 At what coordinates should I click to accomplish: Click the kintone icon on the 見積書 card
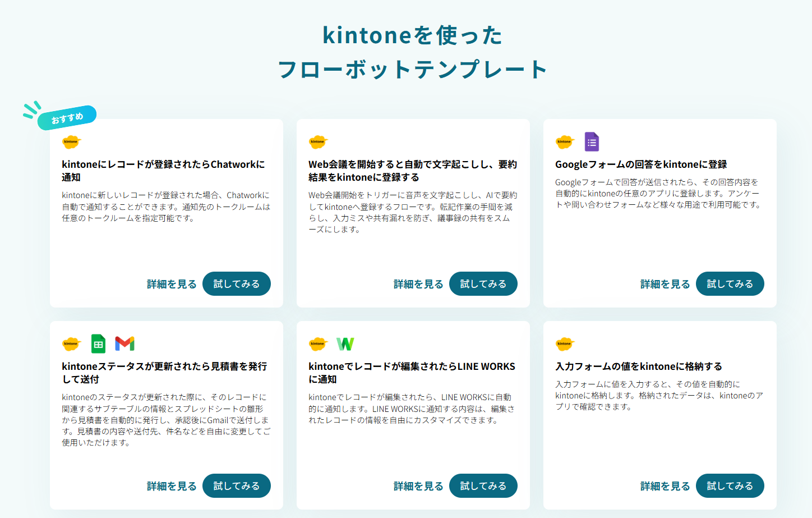[x=71, y=343]
